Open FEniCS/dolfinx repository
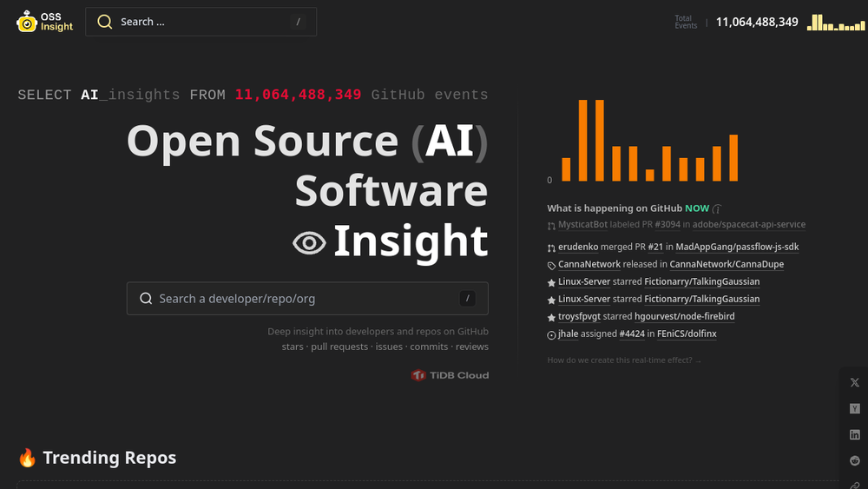Viewport: 868px width, 489px height. [687, 334]
